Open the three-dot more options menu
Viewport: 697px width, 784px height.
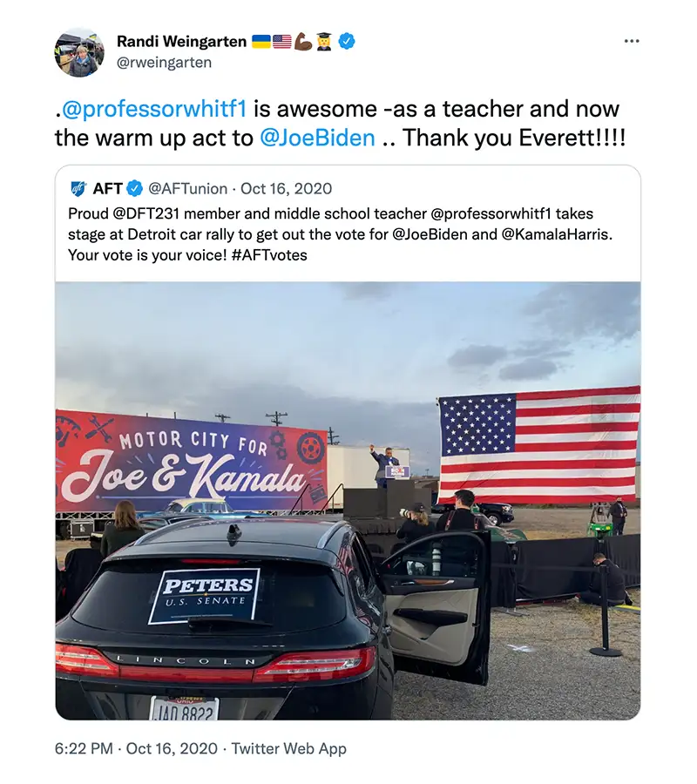[x=632, y=41]
